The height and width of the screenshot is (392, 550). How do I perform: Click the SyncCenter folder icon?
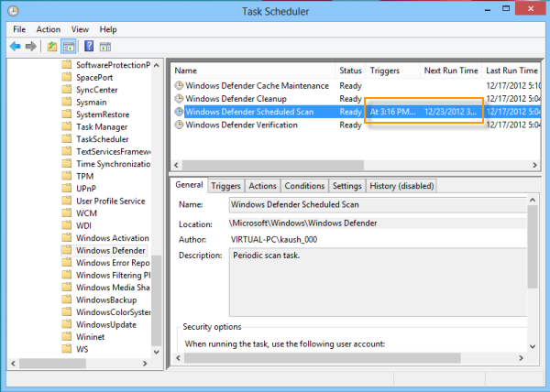click(x=67, y=90)
